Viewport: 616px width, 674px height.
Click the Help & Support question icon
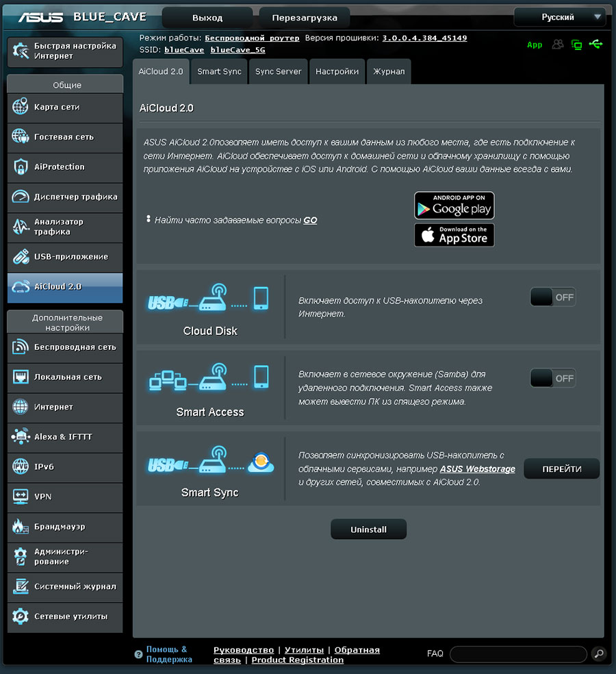tap(138, 654)
